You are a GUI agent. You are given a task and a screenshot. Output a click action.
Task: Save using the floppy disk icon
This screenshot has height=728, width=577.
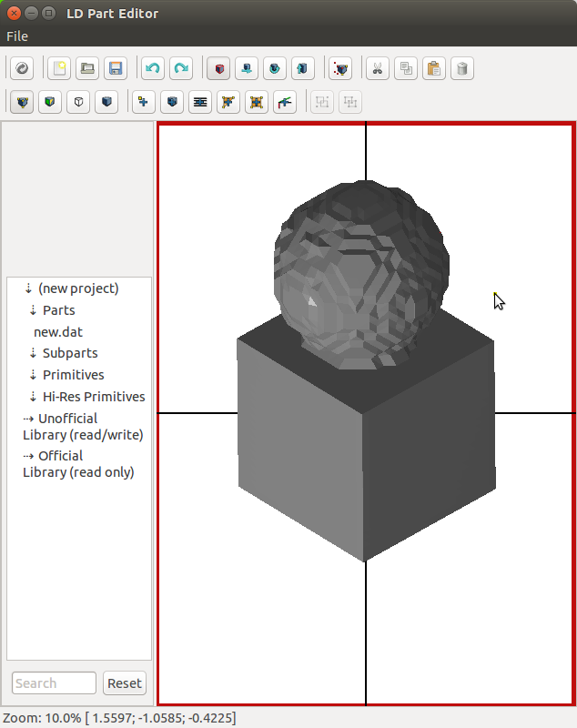coord(116,68)
